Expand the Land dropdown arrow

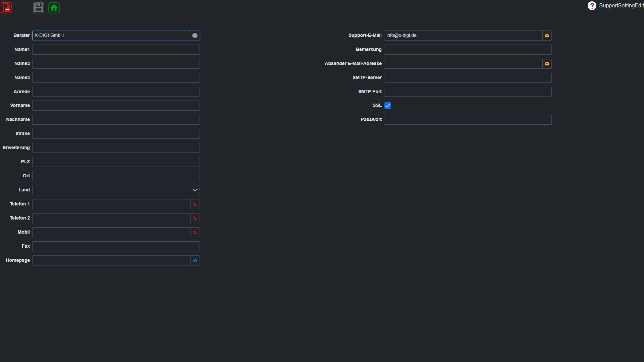[195, 190]
